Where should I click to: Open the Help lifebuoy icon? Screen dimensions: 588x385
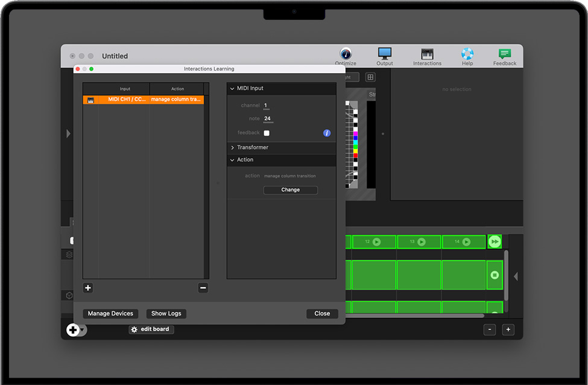tap(467, 54)
